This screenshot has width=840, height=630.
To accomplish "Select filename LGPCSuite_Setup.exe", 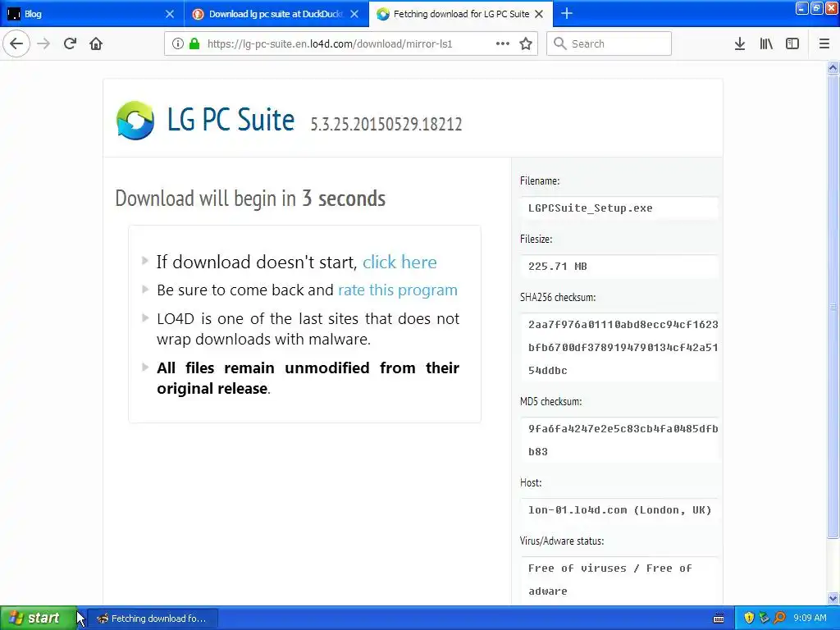I will 591,208.
